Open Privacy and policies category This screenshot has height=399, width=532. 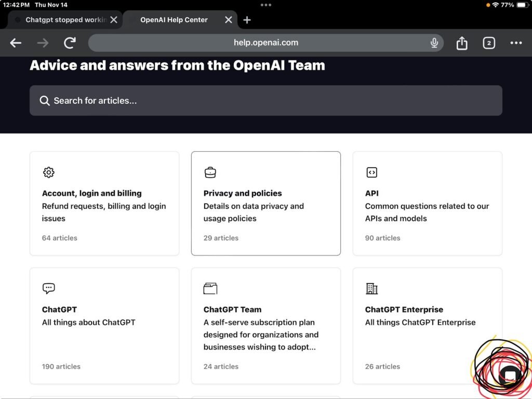265,204
